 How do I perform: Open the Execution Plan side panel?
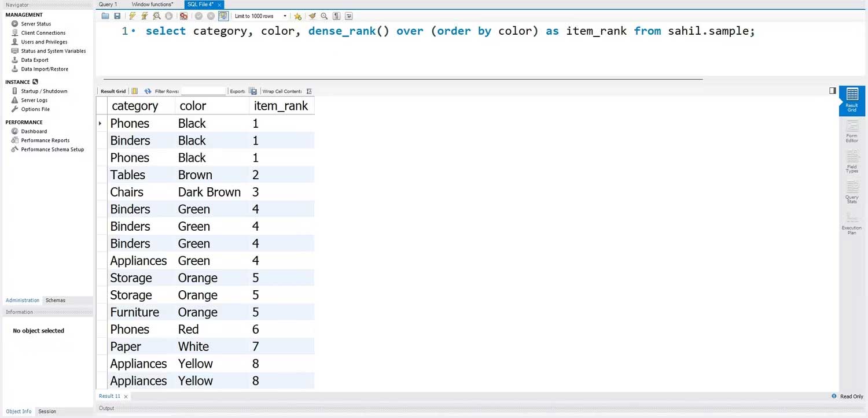tap(852, 223)
